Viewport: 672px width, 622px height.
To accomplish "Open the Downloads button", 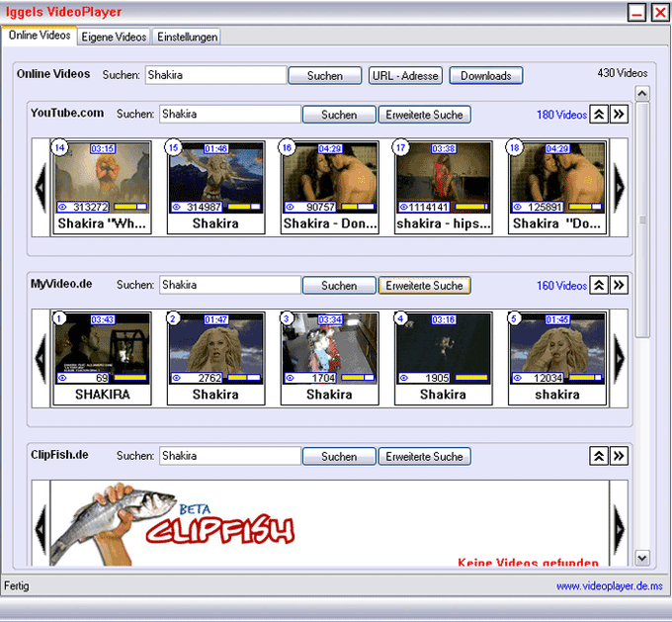I will (x=486, y=76).
